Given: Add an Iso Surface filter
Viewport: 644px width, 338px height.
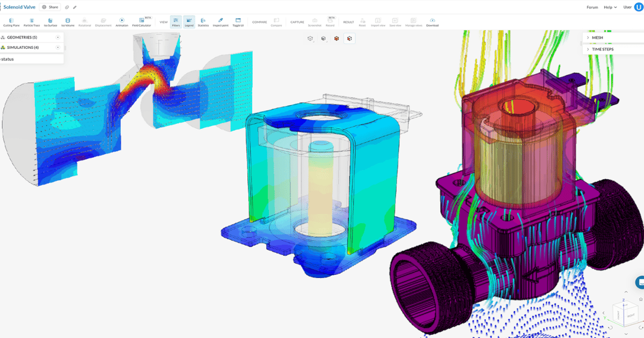Looking at the screenshot, I should pyautogui.click(x=50, y=22).
